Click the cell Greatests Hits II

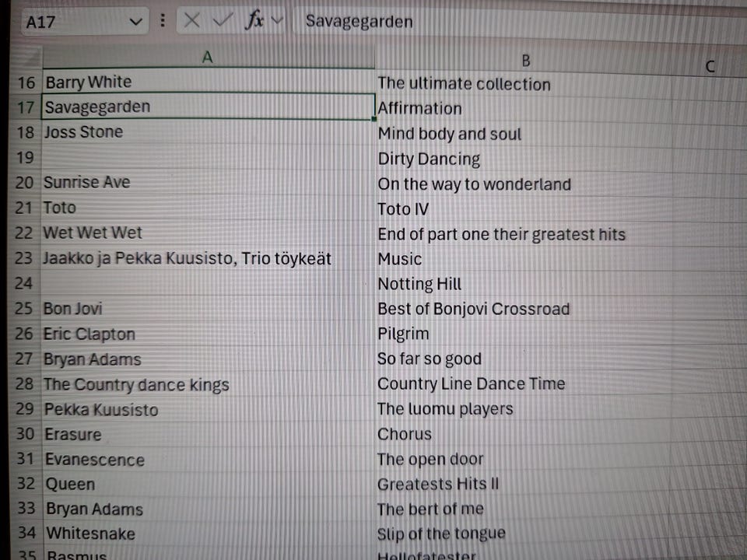[x=524, y=485]
